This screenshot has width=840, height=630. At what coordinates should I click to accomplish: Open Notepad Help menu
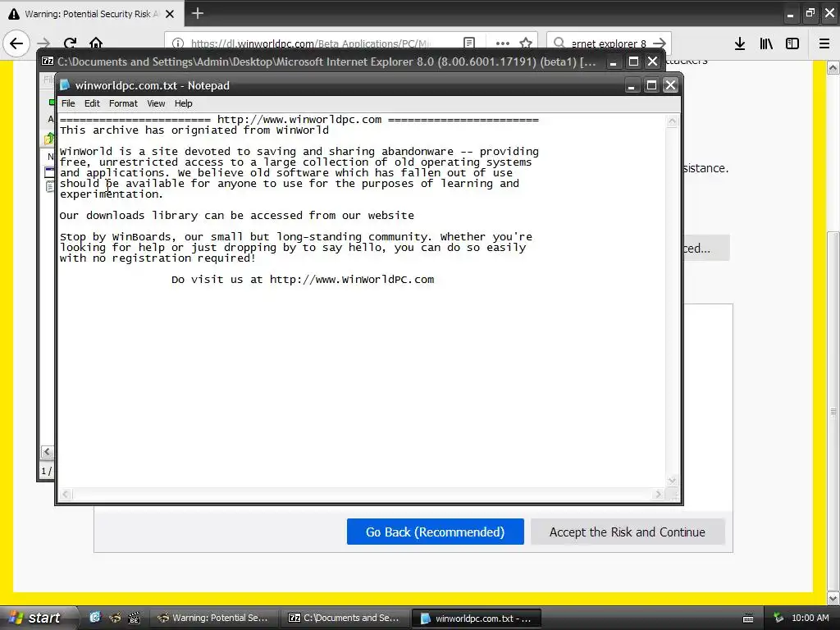(x=183, y=103)
